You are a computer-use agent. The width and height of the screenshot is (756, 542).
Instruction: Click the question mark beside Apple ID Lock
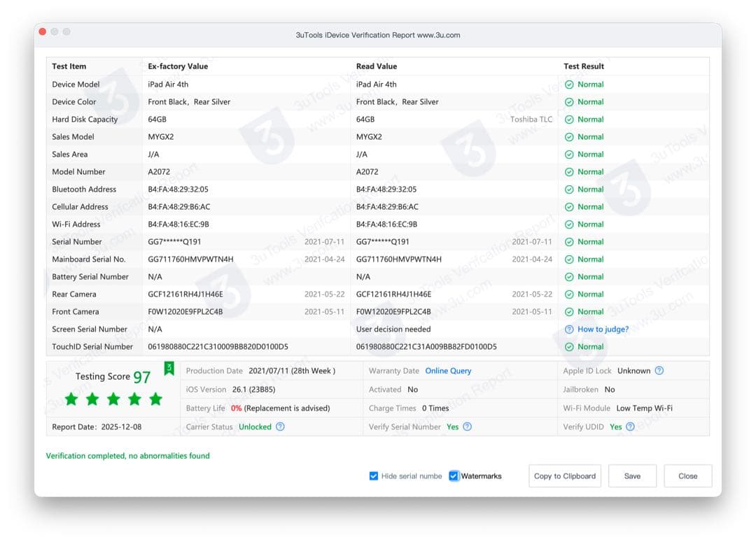pyautogui.click(x=659, y=371)
